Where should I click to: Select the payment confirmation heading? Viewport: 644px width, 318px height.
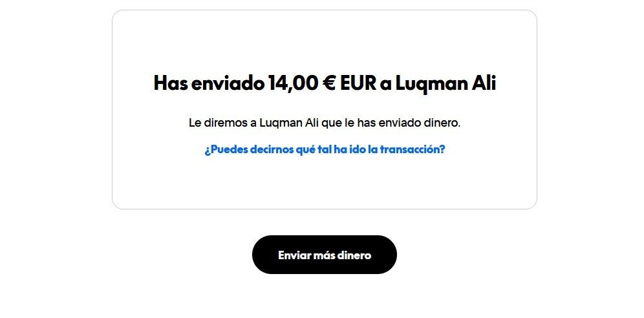325,84
